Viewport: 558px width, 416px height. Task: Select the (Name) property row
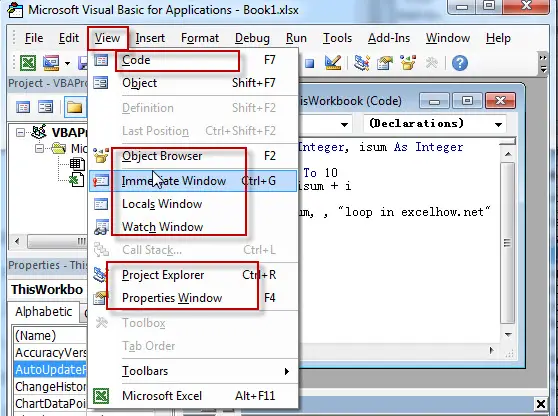pos(50,335)
